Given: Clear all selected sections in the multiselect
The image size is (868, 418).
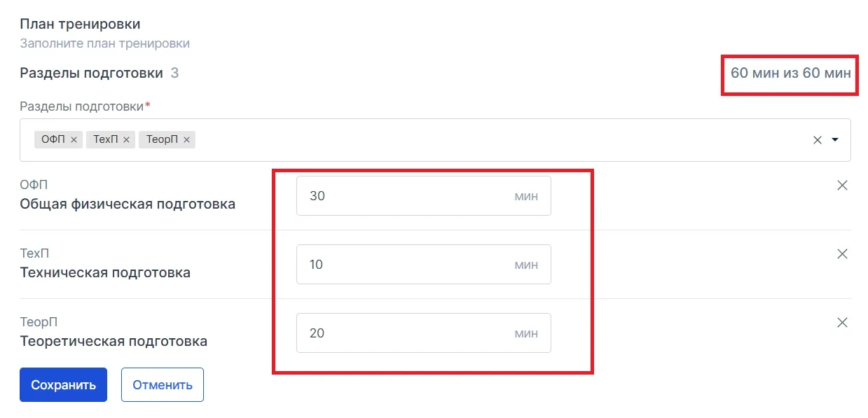Looking at the screenshot, I should pos(817,139).
